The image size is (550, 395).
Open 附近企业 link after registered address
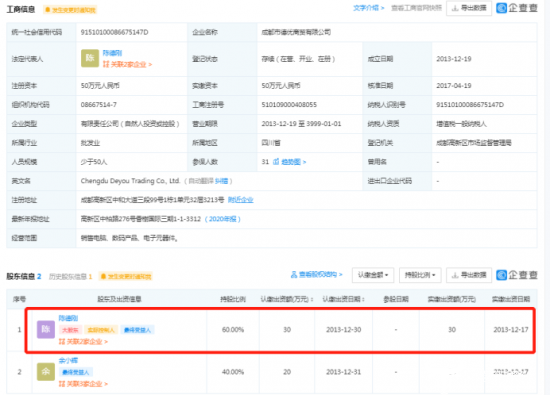tap(241, 200)
